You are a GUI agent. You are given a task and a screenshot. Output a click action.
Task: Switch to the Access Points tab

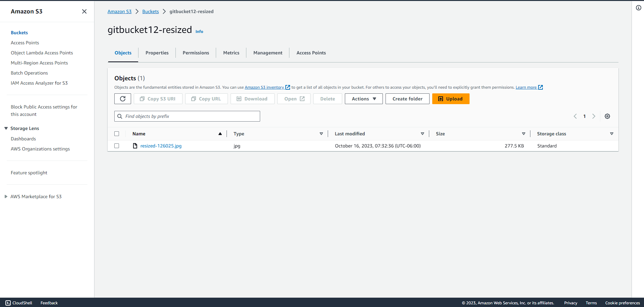click(x=311, y=53)
